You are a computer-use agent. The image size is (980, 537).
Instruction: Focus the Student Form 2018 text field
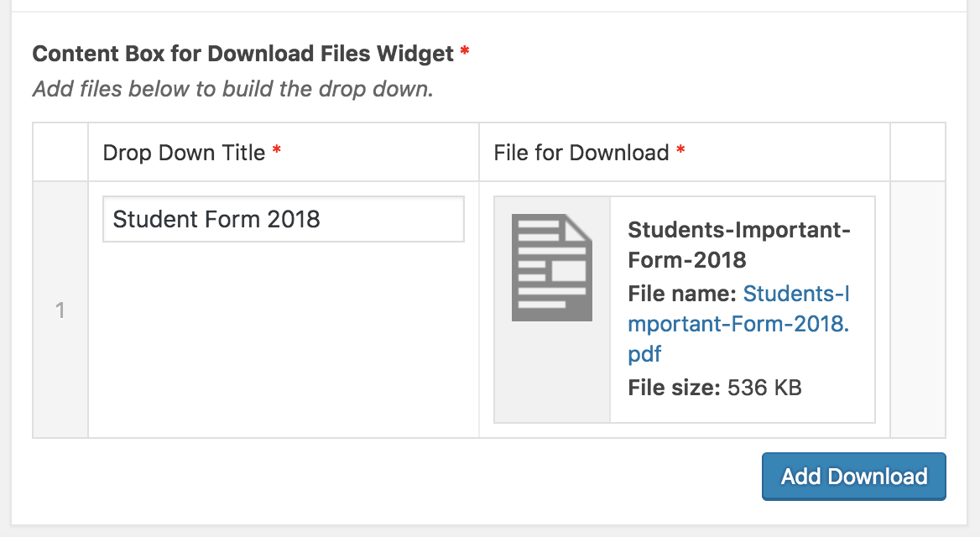tap(283, 220)
